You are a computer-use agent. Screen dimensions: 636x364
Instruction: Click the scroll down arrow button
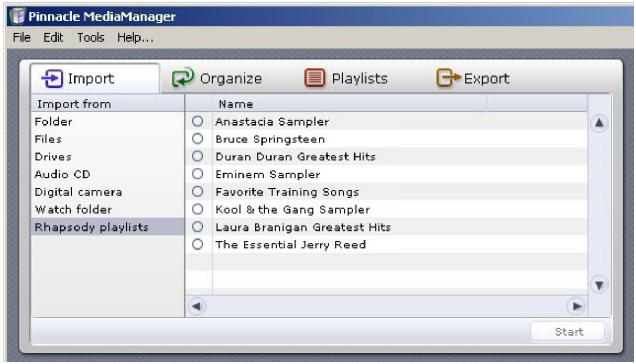point(598,285)
